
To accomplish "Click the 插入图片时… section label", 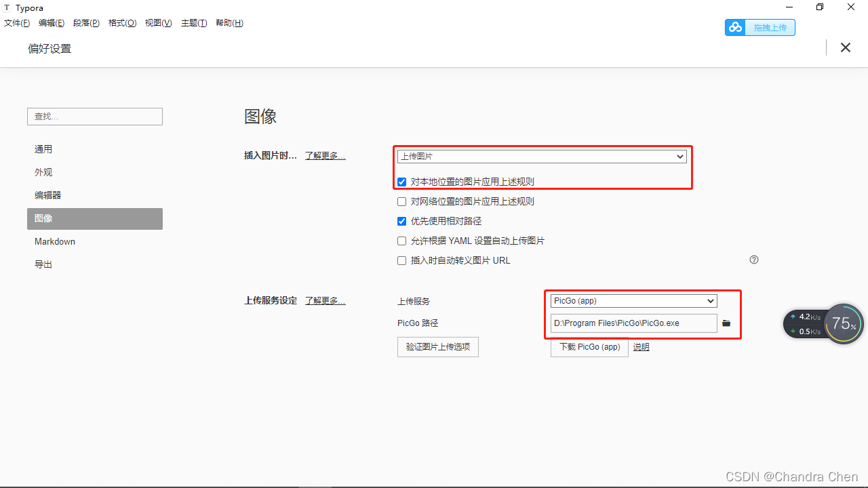I will [x=271, y=156].
